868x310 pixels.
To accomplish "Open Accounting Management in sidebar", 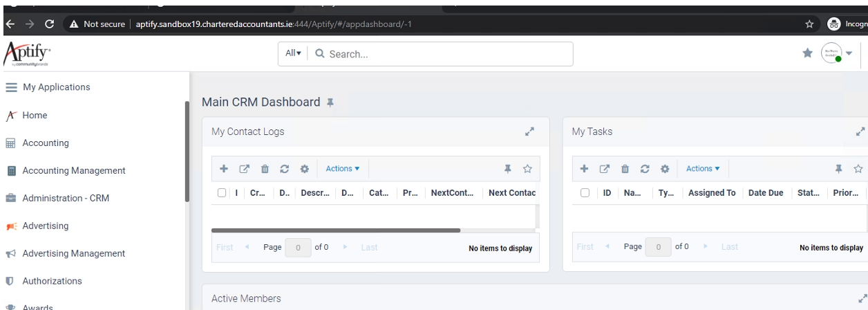I will [74, 170].
